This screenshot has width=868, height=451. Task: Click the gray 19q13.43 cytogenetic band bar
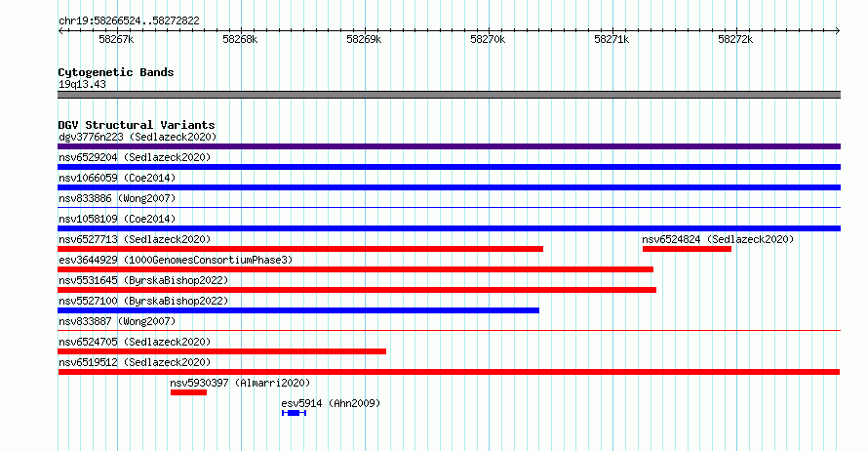coord(449,95)
